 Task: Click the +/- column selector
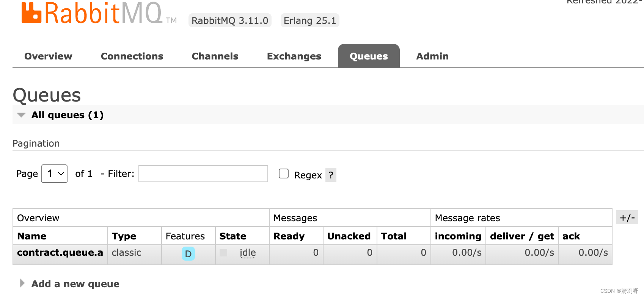(x=627, y=217)
